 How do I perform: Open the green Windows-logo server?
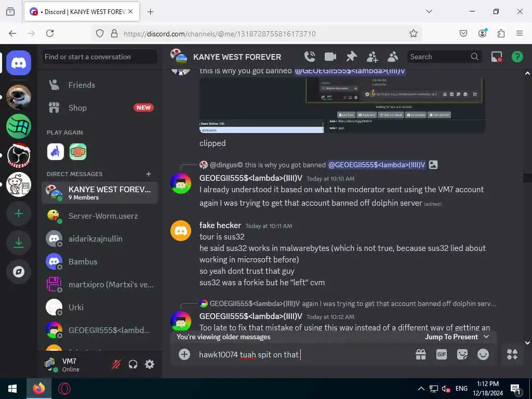click(x=19, y=126)
